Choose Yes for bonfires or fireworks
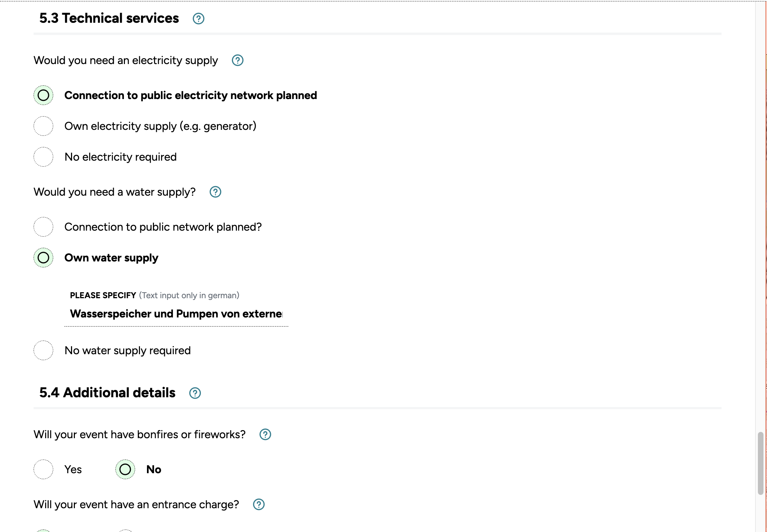767x532 pixels. (x=43, y=469)
